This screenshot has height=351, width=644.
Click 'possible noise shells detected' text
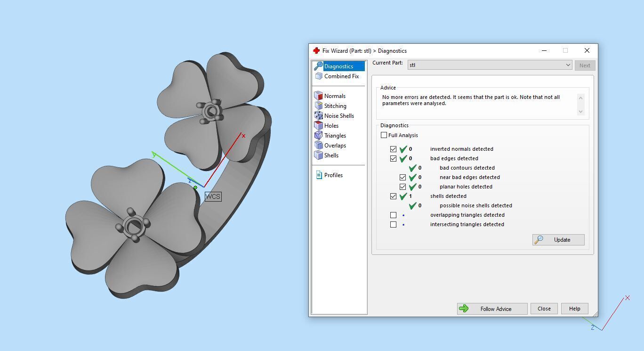[476, 205]
